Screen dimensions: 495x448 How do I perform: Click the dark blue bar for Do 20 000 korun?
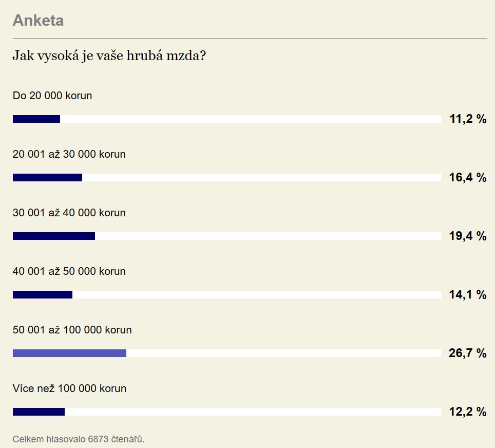click(x=36, y=119)
